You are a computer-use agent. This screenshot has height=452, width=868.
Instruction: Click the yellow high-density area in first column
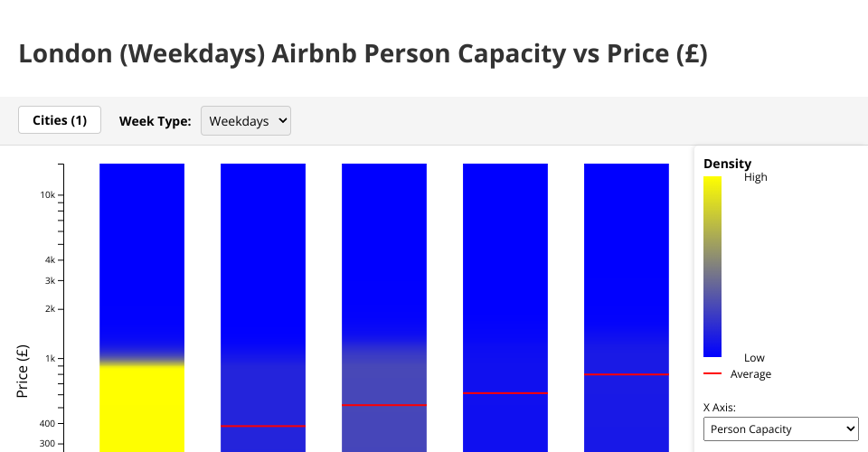pos(142,407)
